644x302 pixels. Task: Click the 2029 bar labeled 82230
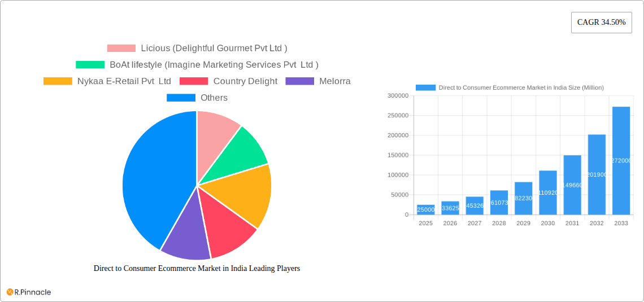coord(524,198)
